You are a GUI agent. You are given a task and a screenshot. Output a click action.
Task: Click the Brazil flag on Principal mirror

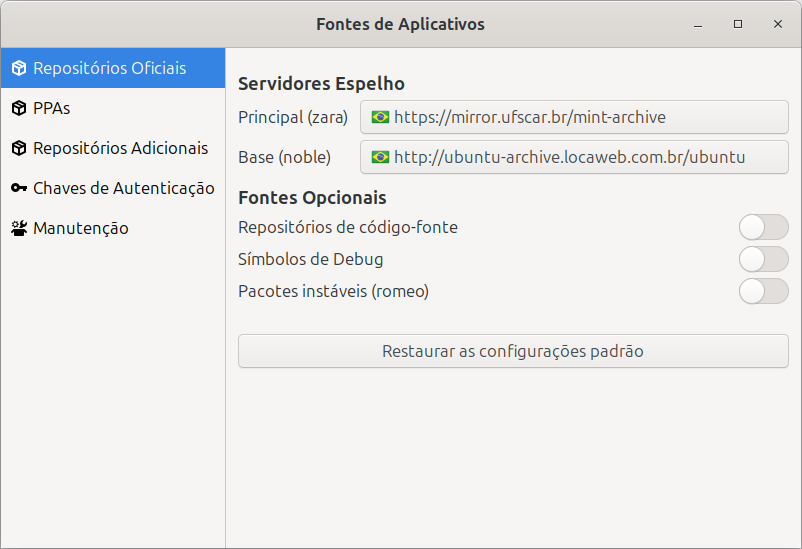tap(380, 117)
